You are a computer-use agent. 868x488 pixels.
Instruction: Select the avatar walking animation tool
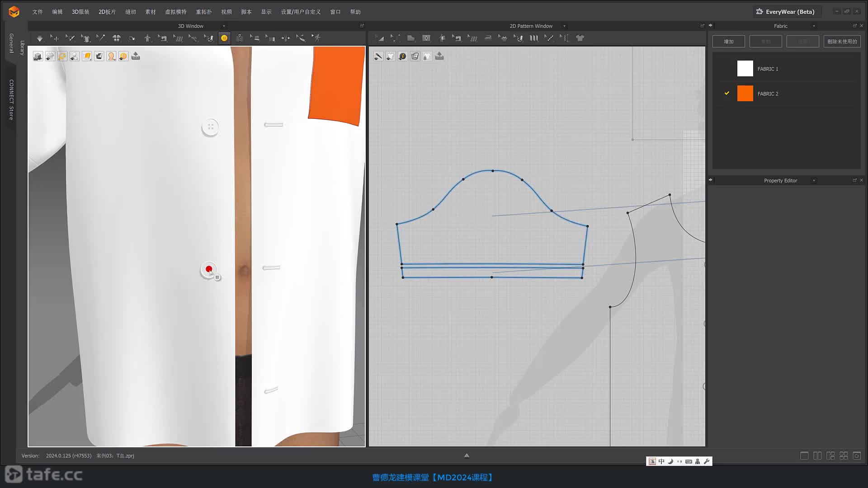click(317, 38)
